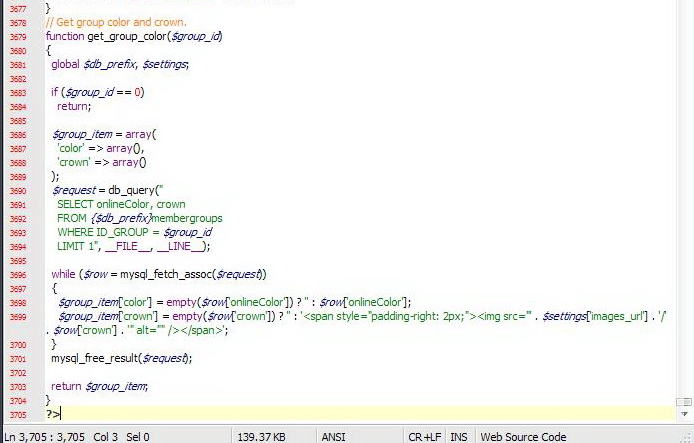Toggle INS insert mode in the status bar
The height and width of the screenshot is (443, 694).
tap(459, 437)
